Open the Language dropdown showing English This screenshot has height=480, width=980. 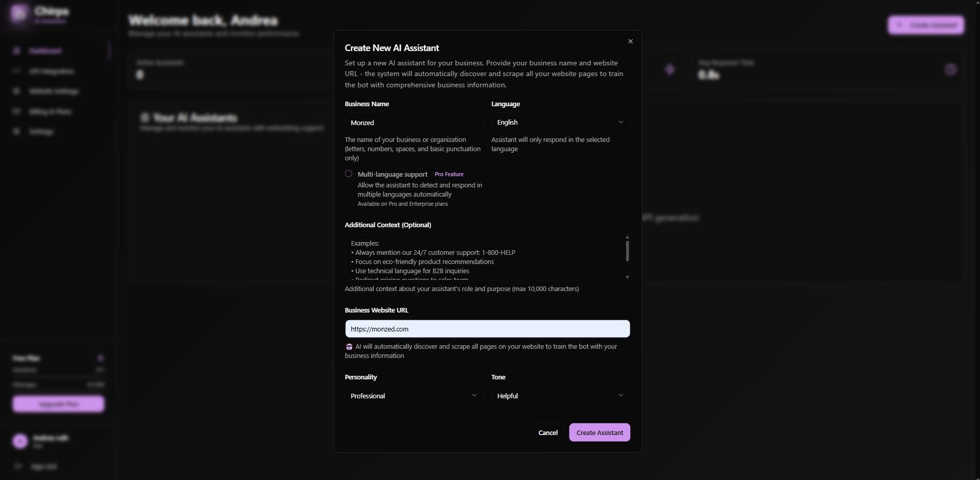(560, 123)
